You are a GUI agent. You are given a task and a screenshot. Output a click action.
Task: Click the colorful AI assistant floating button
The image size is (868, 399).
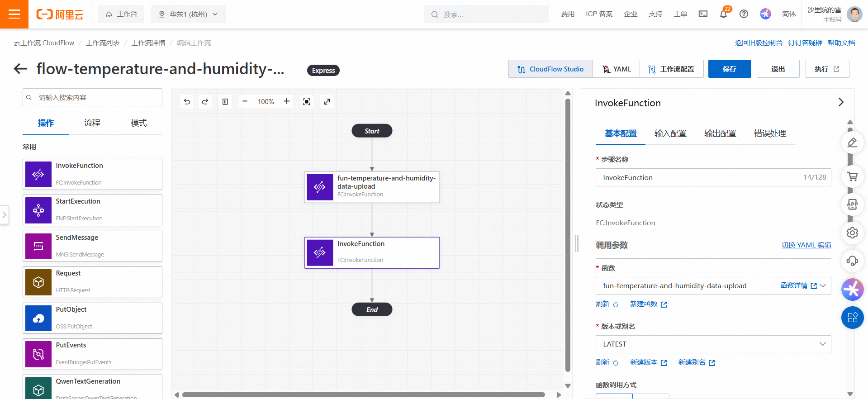[x=852, y=290]
